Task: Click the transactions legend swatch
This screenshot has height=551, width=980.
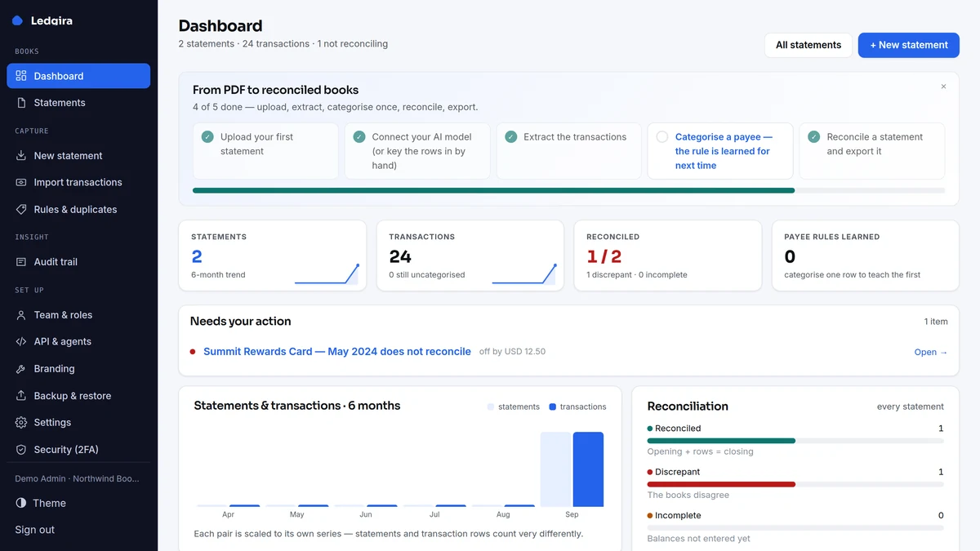Action: (553, 407)
